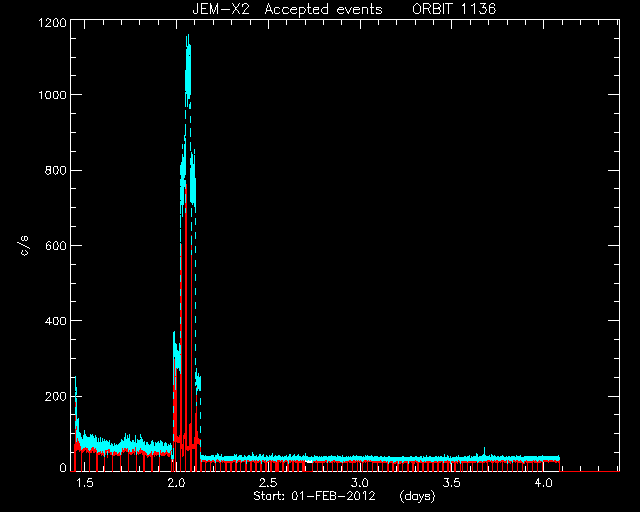Click the 2.5 x-axis tick label
This screenshot has width=640, height=512.
(268, 483)
